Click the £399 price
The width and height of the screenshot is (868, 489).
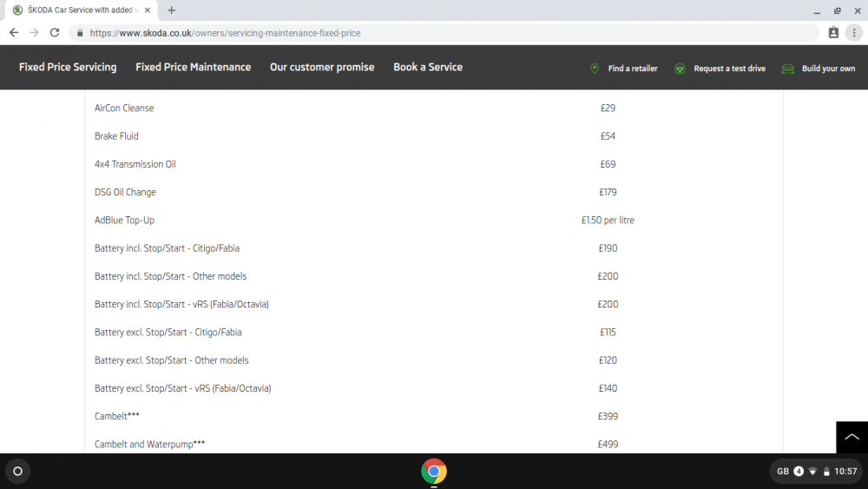tap(608, 416)
